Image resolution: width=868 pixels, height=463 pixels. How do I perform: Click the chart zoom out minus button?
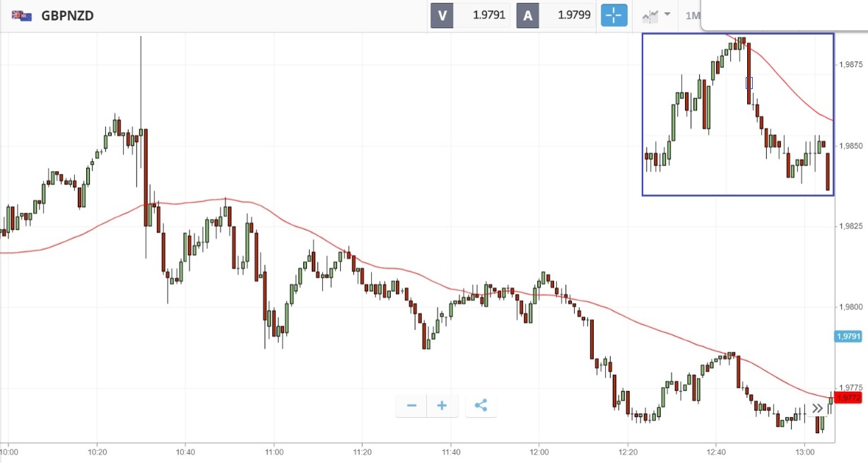click(411, 406)
